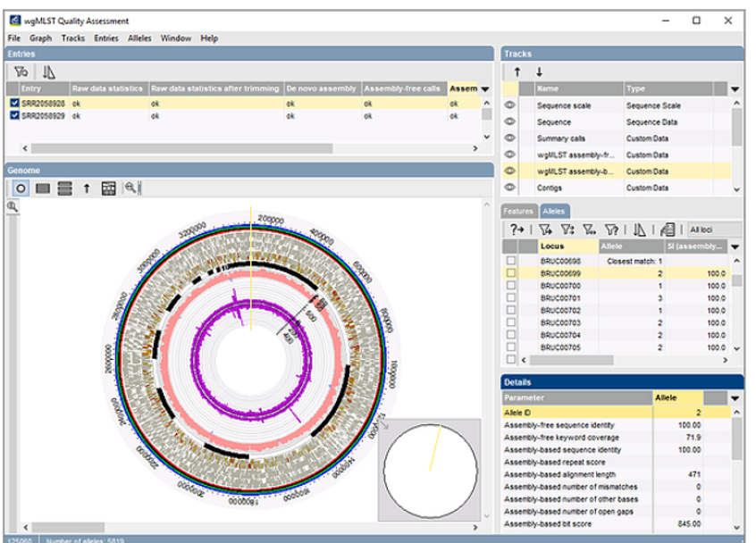Screen dimensions: 756x543
Task: Open the Window menu
Action: point(175,38)
